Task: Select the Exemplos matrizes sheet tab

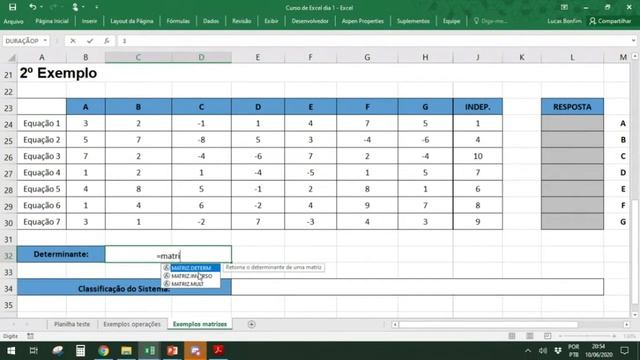Action: (200, 324)
